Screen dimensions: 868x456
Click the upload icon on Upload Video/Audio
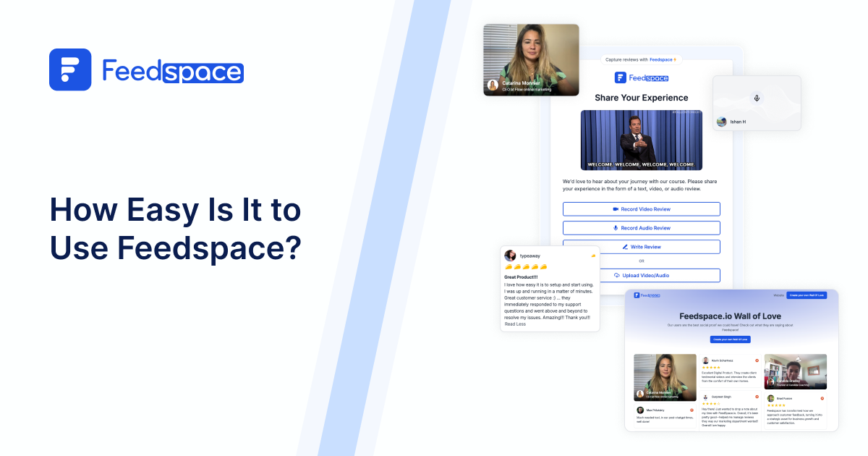pos(617,275)
